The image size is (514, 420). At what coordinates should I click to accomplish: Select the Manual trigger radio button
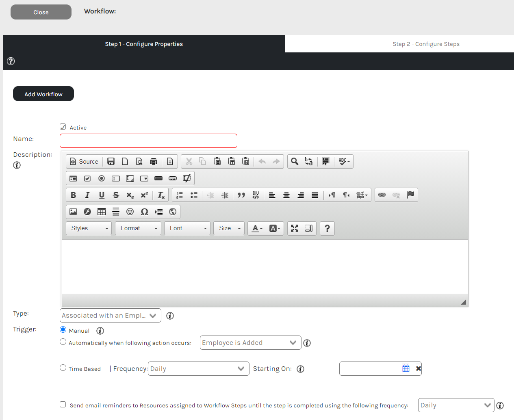[63, 329]
